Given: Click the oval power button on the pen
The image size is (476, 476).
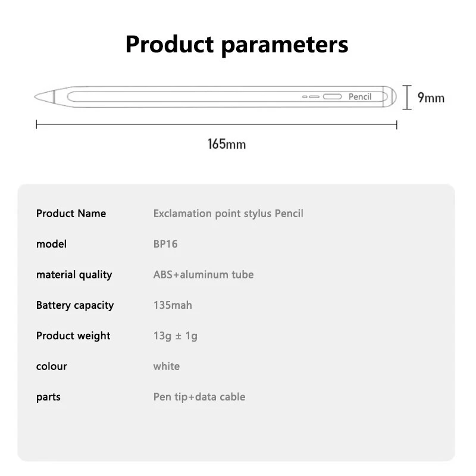Looking at the screenshot, I should coord(332,97).
